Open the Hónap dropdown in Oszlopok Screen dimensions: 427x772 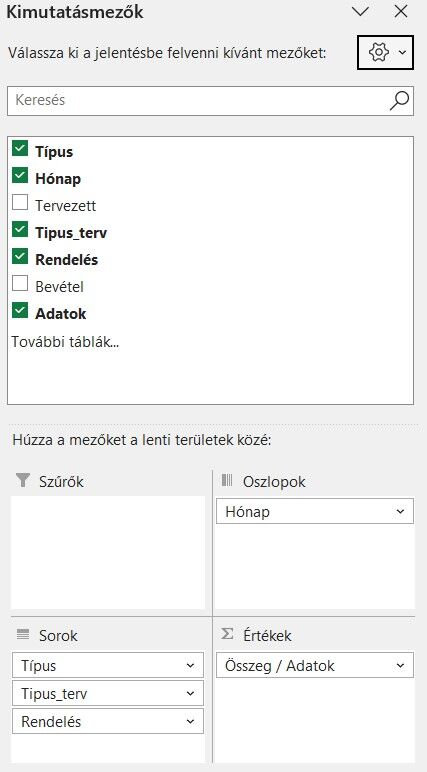(400, 512)
